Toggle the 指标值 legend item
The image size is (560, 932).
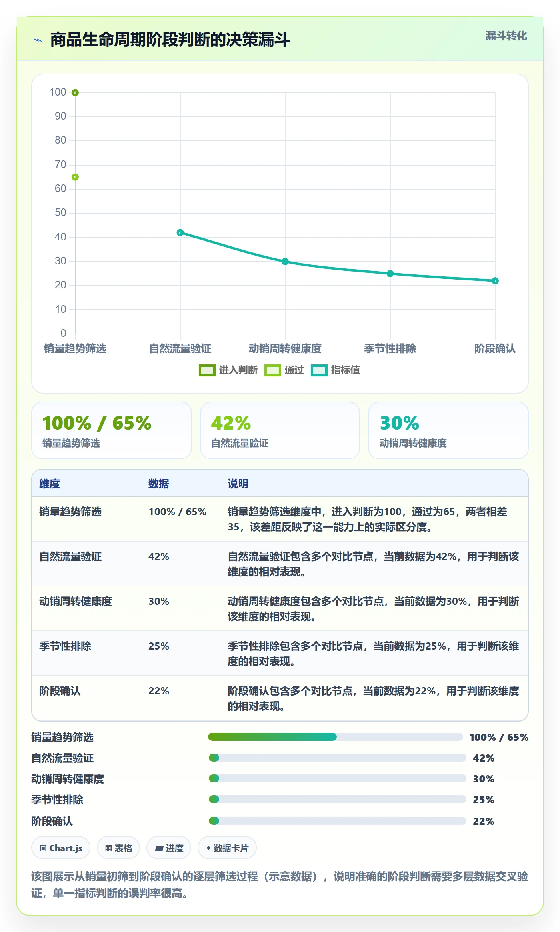(336, 370)
